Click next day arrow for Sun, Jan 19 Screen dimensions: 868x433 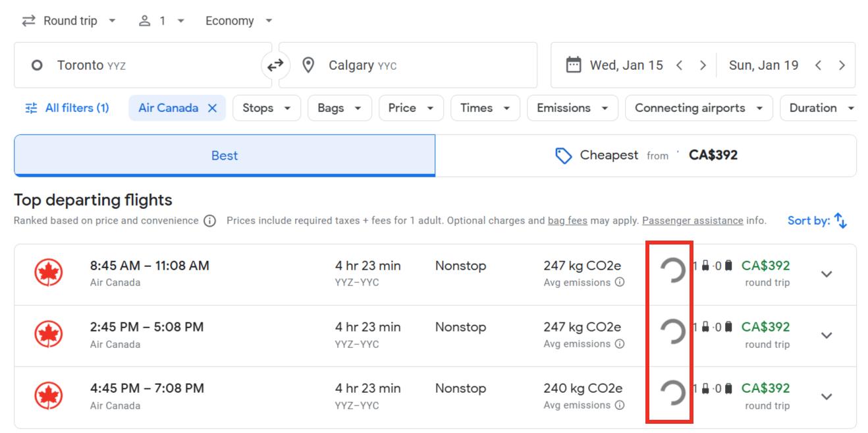click(x=842, y=65)
